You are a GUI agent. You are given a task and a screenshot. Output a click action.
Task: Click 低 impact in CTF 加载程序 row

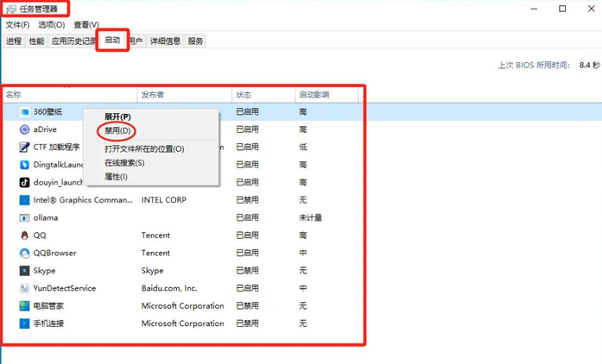pos(303,147)
